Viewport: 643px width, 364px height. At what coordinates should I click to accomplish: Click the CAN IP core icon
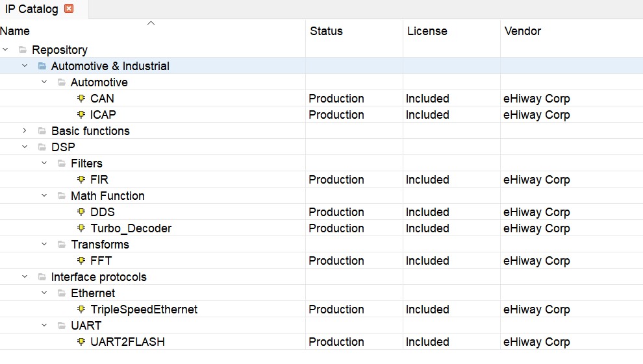[81, 98]
